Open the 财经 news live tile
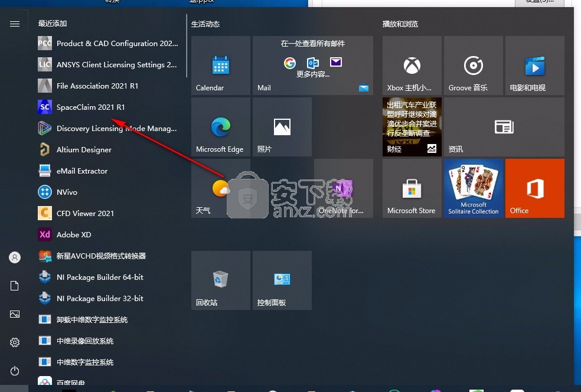 pos(412,127)
